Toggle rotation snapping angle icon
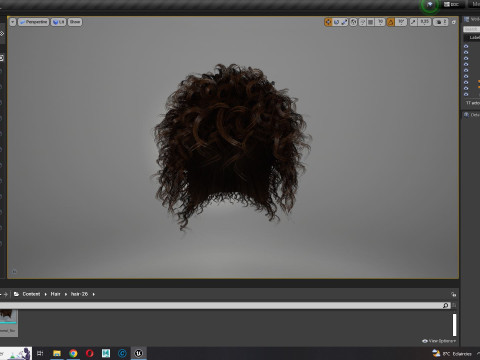Image resolution: width=480 pixels, height=360 pixels. [391, 22]
